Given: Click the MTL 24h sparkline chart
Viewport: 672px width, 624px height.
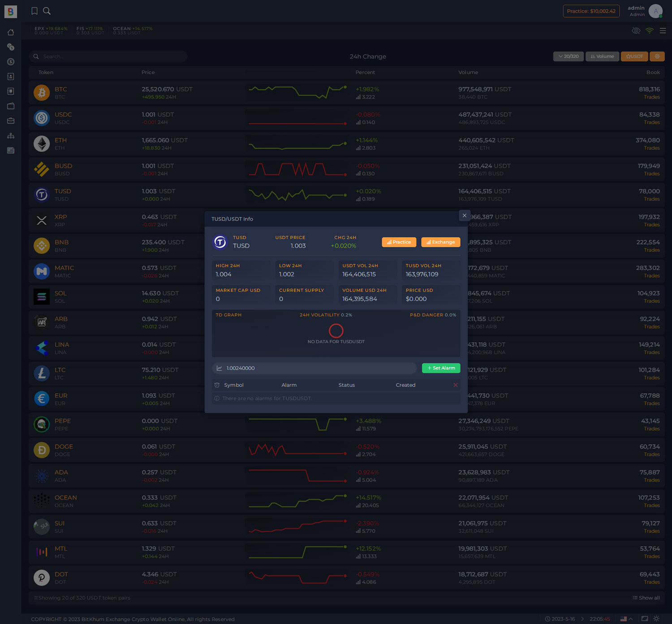Looking at the screenshot, I should [x=297, y=552].
